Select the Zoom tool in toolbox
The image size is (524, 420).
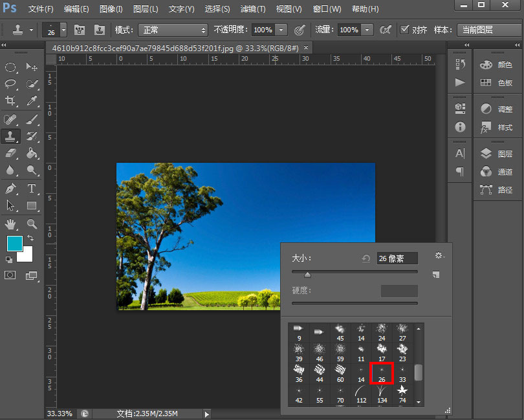coord(32,224)
